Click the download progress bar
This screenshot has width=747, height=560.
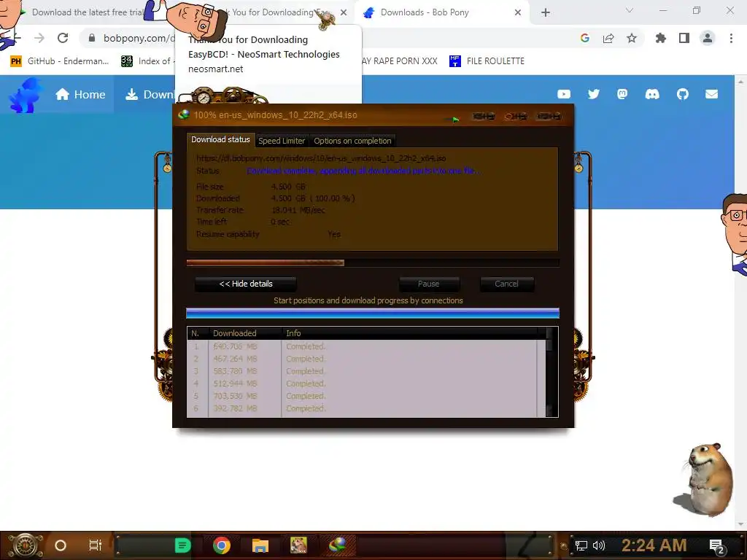click(373, 262)
